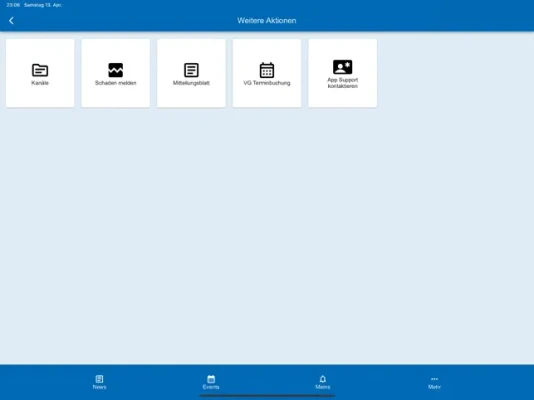The image size is (534, 400).
Task: Open the Kanäle folder icon
Action: pos(40,70)
